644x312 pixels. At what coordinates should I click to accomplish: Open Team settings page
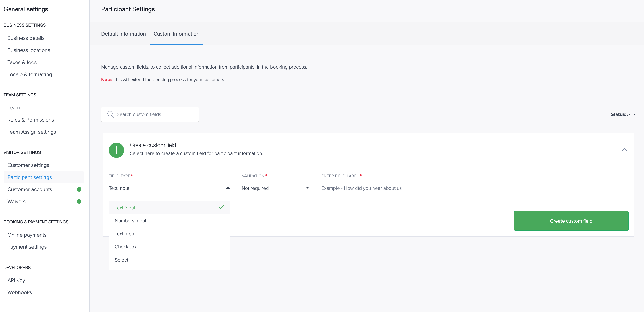pyautogui.click(x=14, y=108)
